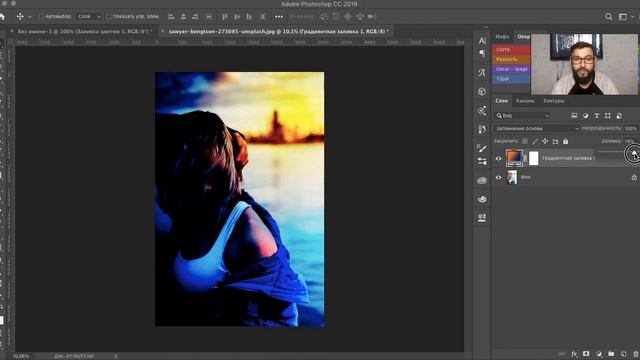Align top edges of layers
This screenshot has height=360, width=640.
[224, 16]
